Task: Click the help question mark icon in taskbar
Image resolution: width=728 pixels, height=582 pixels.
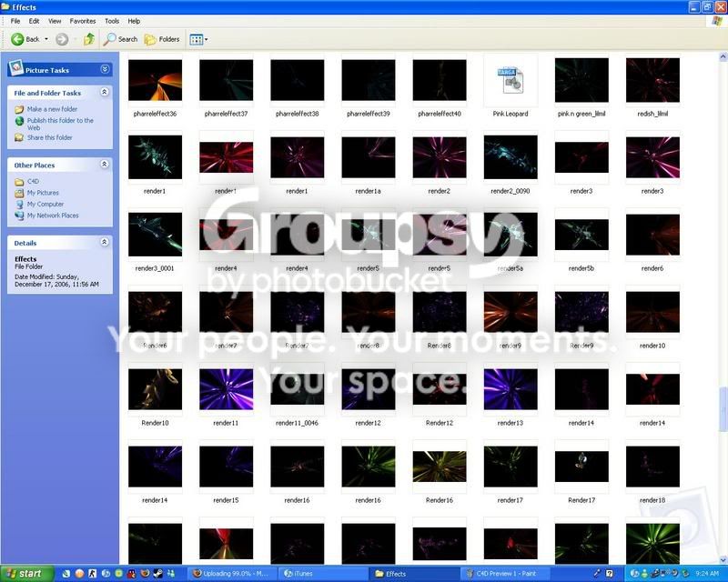Action: coord(610,574)
